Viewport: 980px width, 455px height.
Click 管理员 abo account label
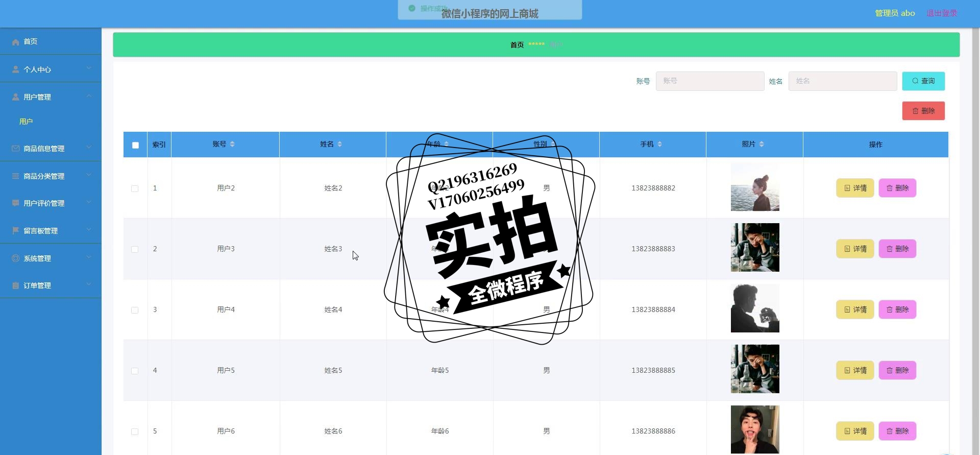click(895, 13)
